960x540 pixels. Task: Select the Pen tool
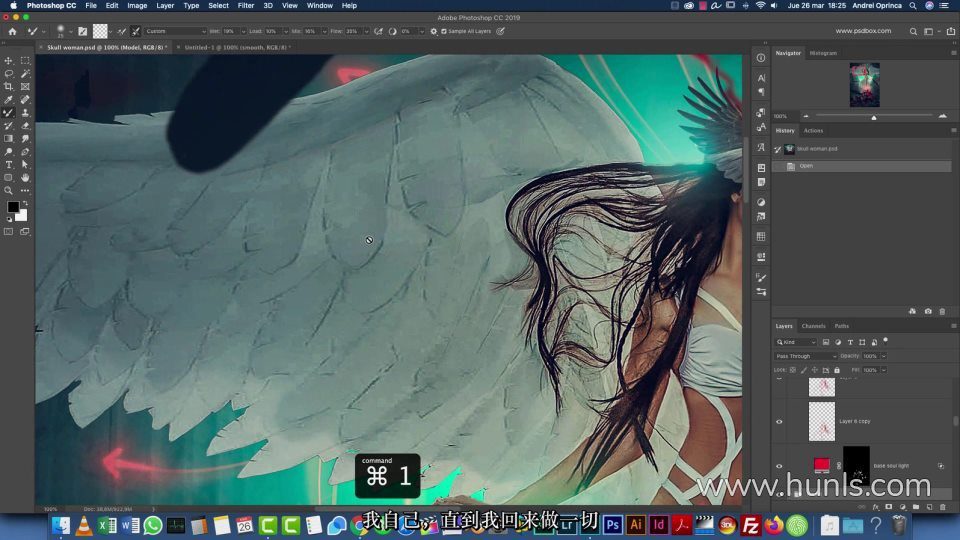pyautogui.click(x=25, y=151)
